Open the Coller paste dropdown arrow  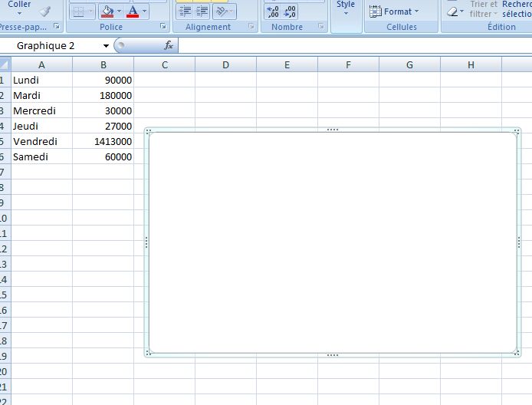pyautogui.click(x=19, y=15)
